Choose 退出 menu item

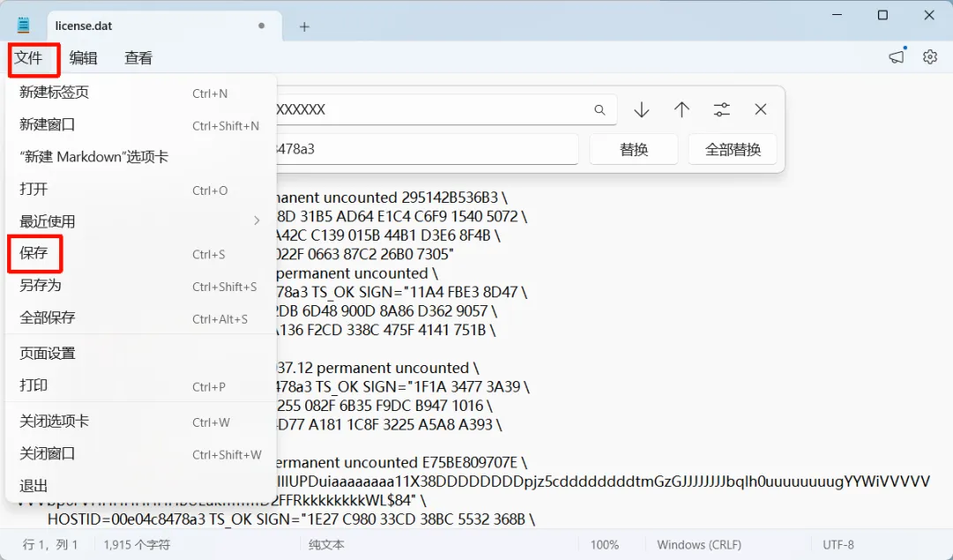[141, 486]
